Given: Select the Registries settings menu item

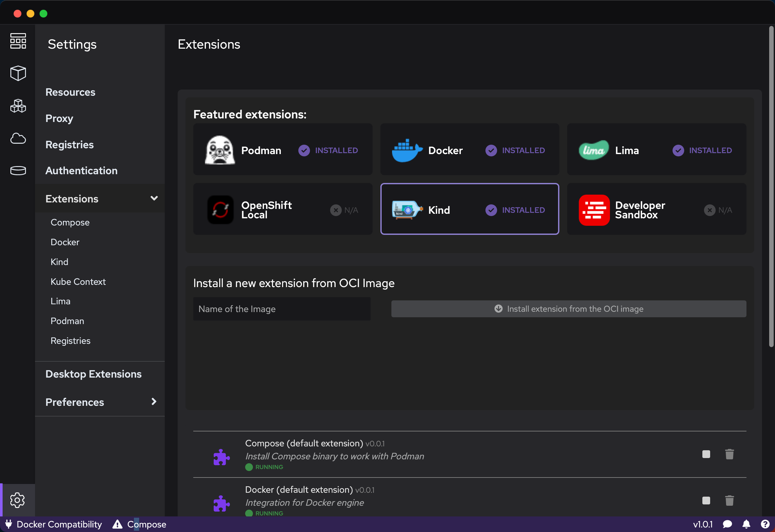Looking at the screenshot, I should click(x=69, y=144).
